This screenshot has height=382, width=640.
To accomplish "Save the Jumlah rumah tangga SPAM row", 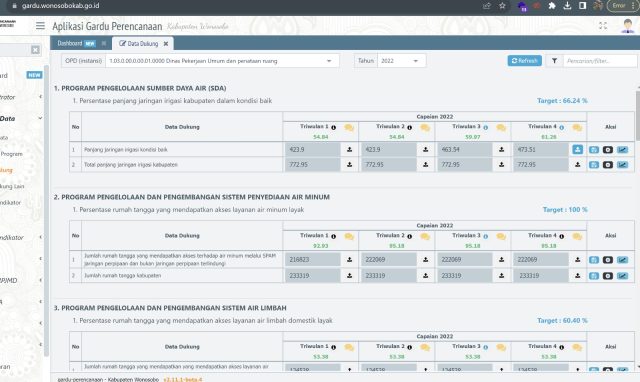I will tap(594, 260).
